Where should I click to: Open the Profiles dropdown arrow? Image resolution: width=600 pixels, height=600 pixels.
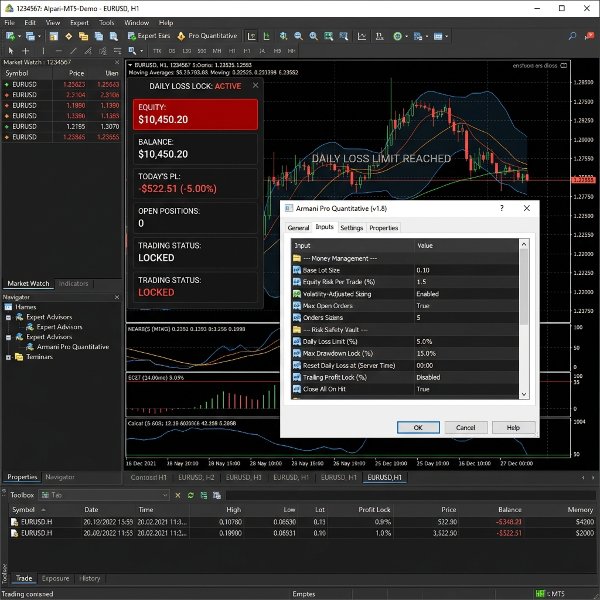(39, 37)
